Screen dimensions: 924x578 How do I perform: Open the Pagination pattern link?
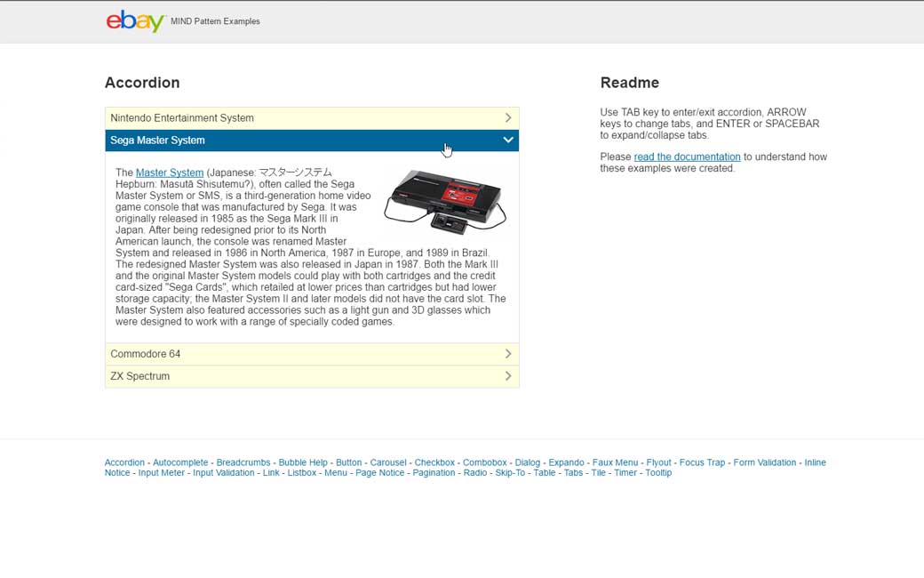(434, 473)
